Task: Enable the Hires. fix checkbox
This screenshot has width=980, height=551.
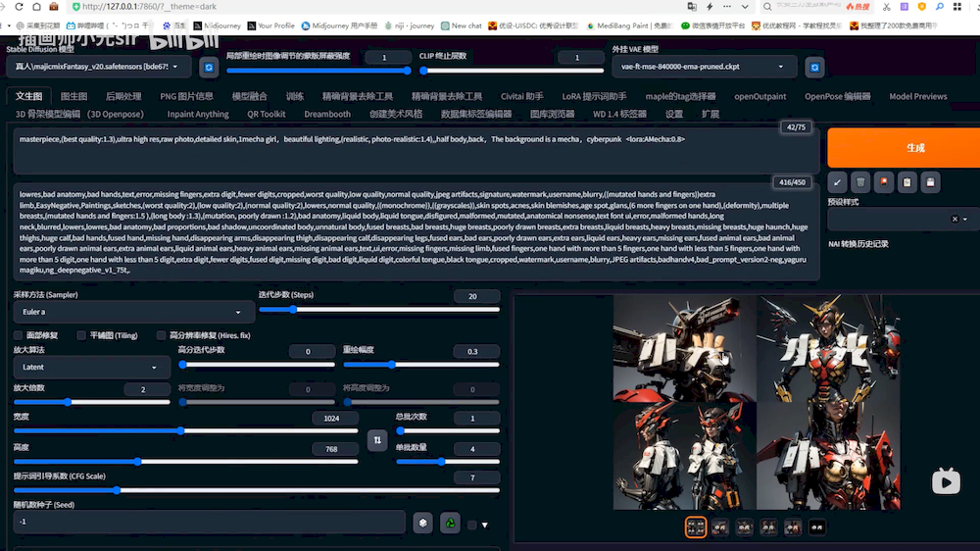Action: 162,335
